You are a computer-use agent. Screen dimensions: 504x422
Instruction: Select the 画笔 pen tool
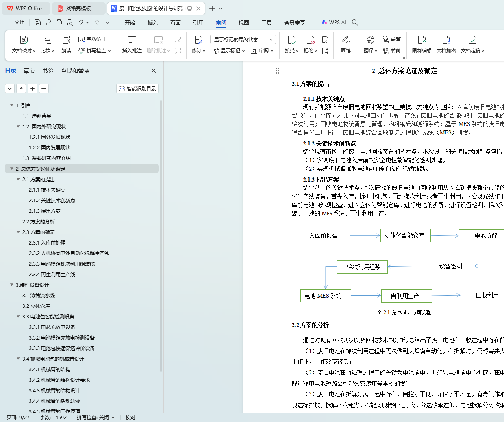[x=346, y=44]
